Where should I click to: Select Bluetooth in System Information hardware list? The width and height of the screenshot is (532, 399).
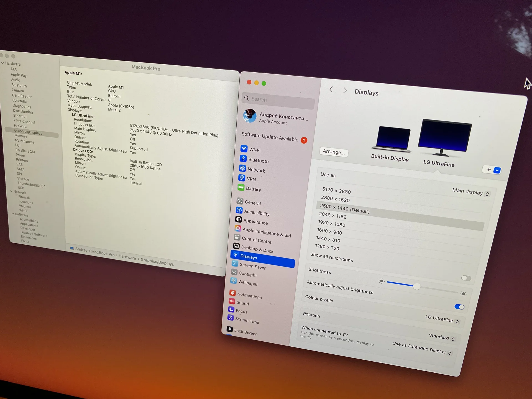19,86
